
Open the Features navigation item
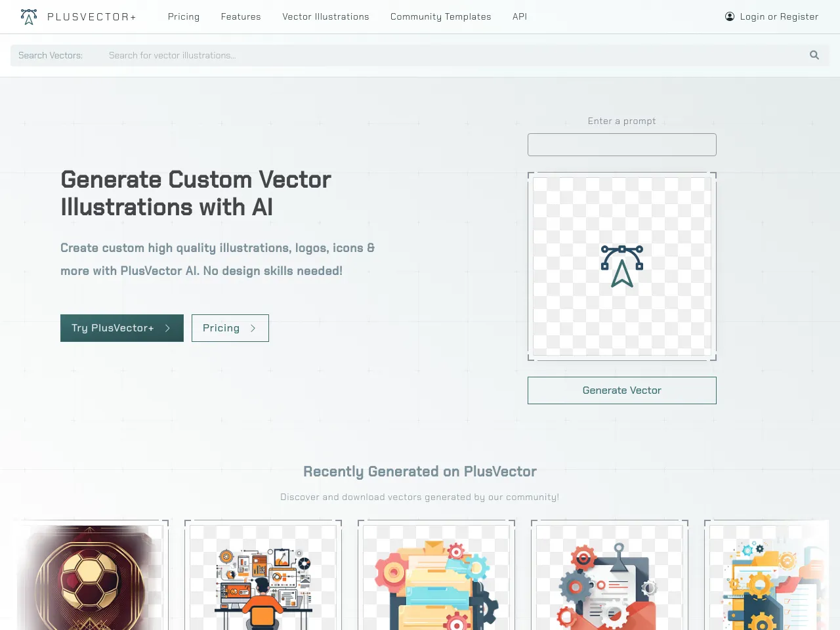pos(241,16)
